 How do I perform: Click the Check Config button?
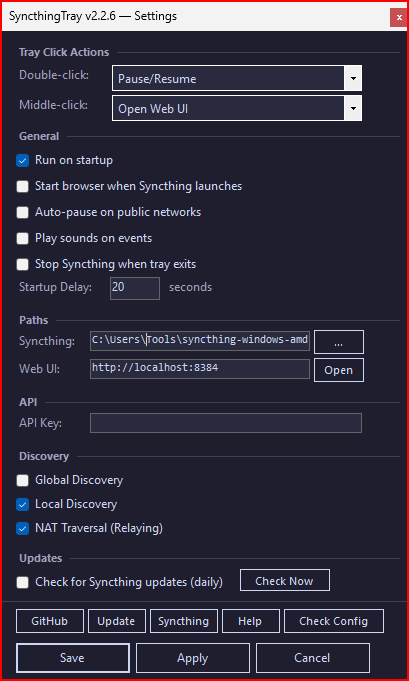[x=334, y=621]
